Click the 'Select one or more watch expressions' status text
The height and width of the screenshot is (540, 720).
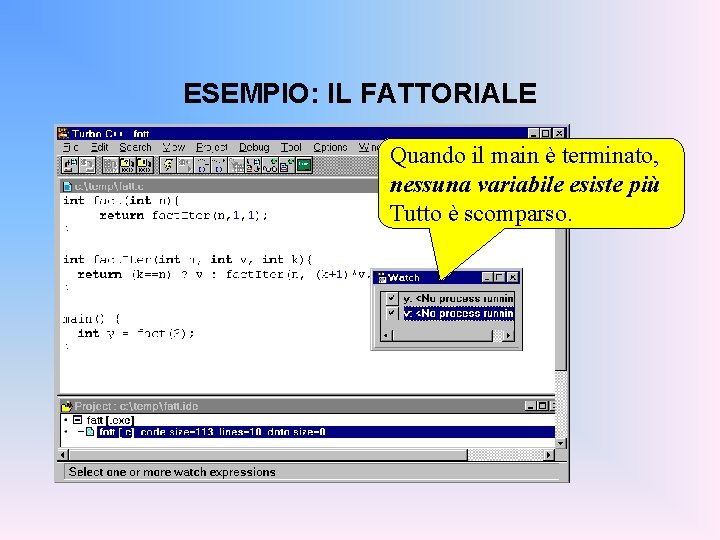pyautogui.click(x=172, y=472)
